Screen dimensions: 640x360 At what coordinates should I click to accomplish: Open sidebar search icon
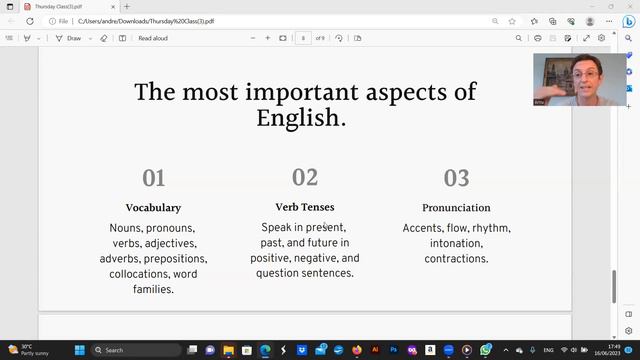[629, 38]
